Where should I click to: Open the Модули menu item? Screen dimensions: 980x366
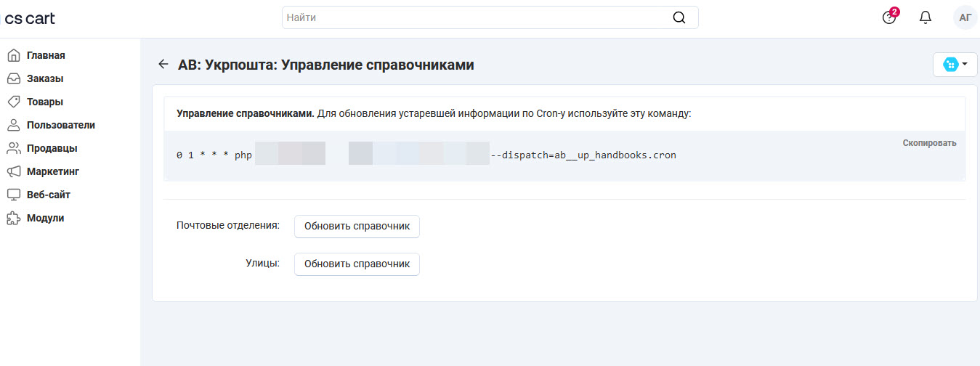point(46,218)
